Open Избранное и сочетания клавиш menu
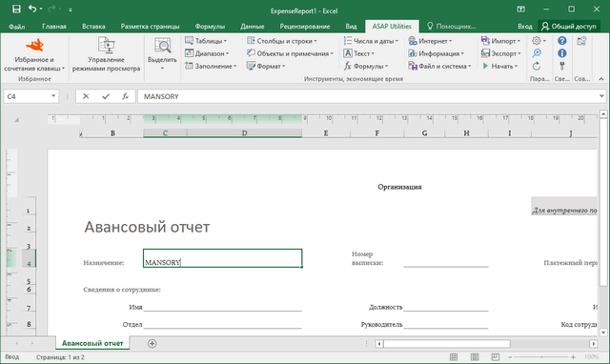This screenshot has width=610, height=364. [x=34, y=55]
